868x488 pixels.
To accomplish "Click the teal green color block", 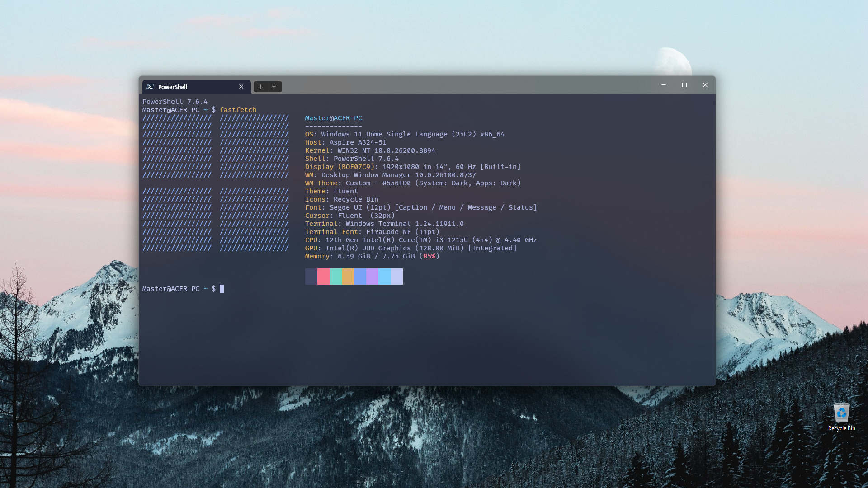I will (x=335, y=277).
